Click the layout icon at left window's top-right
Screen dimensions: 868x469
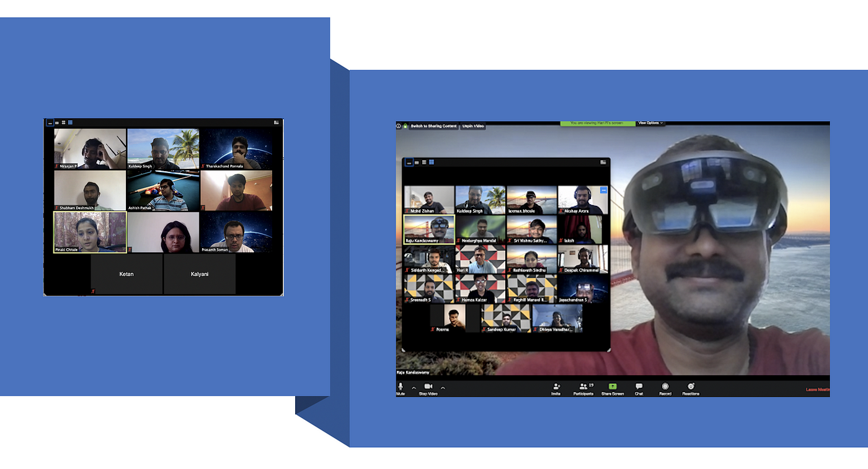[277, 123]
